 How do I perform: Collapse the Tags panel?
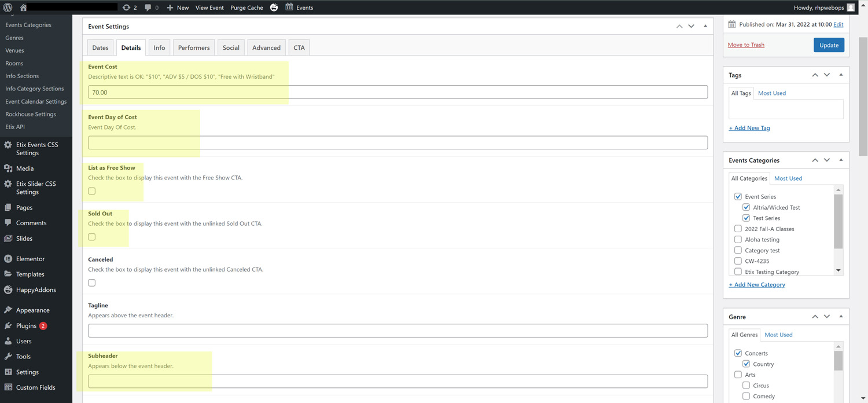tap(841, 75)
